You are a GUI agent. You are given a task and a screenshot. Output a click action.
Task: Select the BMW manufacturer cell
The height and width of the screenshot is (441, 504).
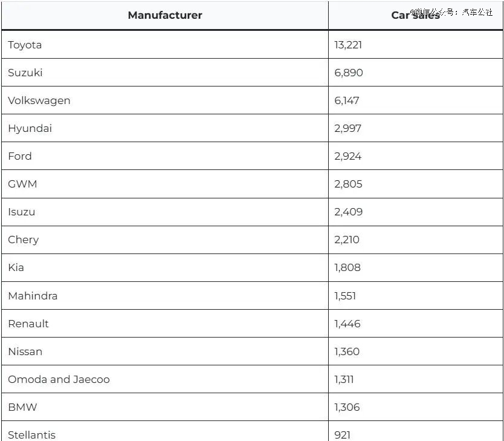(x=22, y=407)
